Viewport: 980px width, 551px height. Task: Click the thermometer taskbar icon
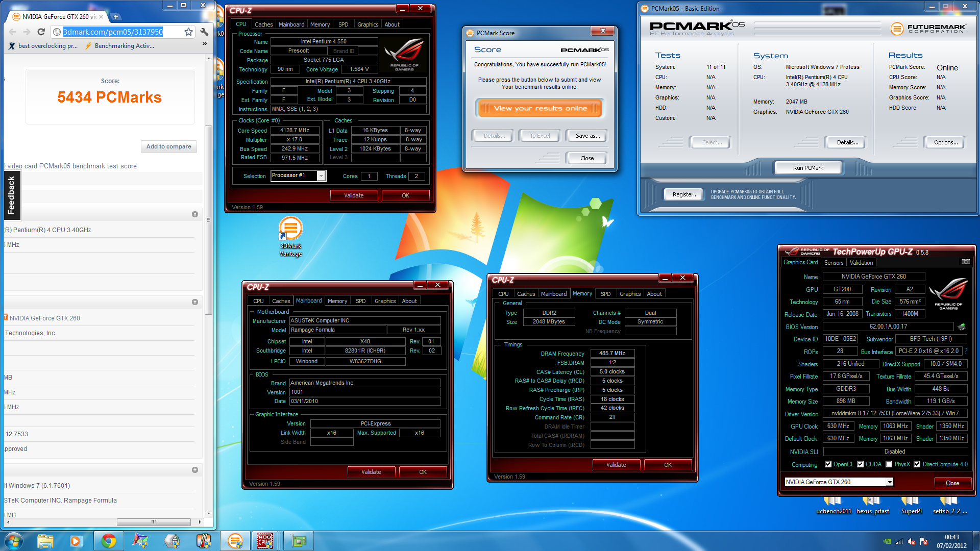pos(204,541)
